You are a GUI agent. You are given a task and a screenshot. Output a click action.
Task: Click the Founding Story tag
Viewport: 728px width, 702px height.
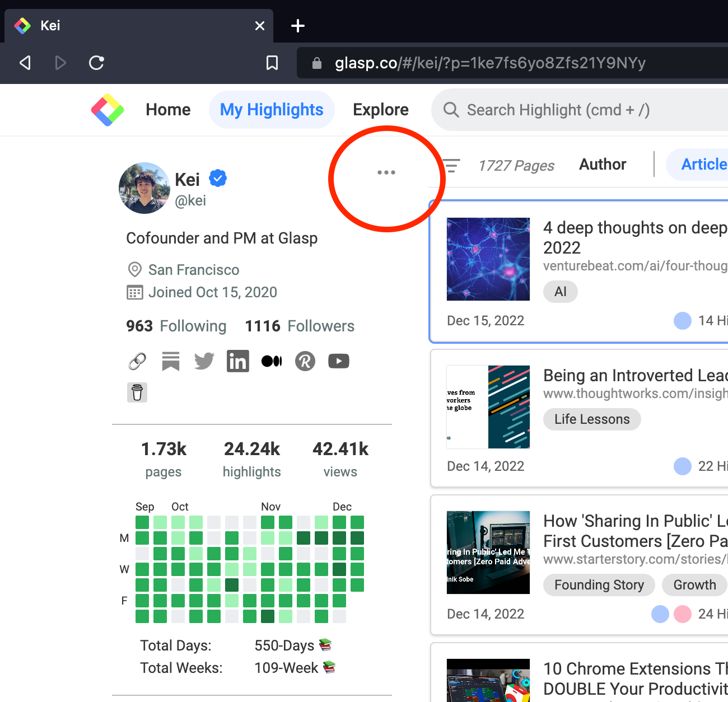[x=599, y=585]
